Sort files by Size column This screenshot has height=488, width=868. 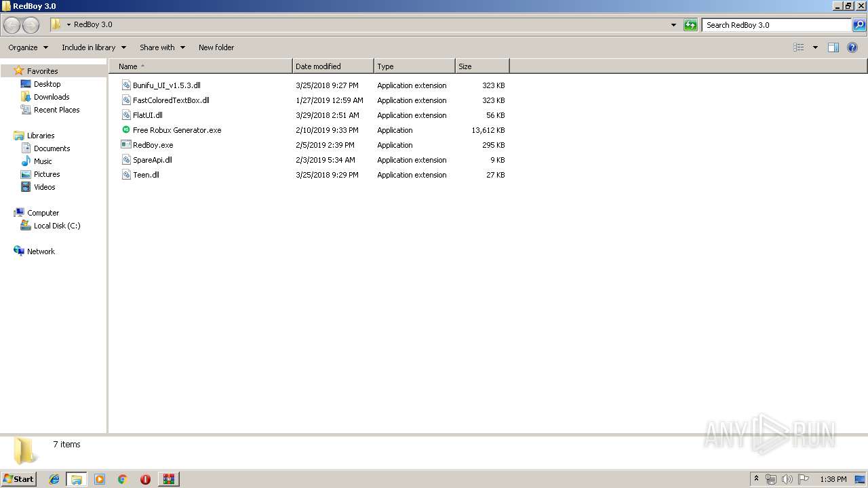pos(482,66)
